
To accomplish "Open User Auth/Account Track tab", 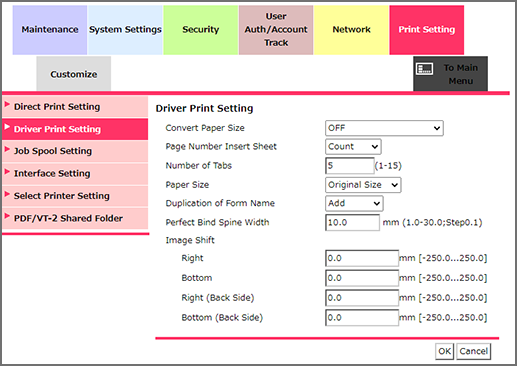I will (x=276, y=30).
